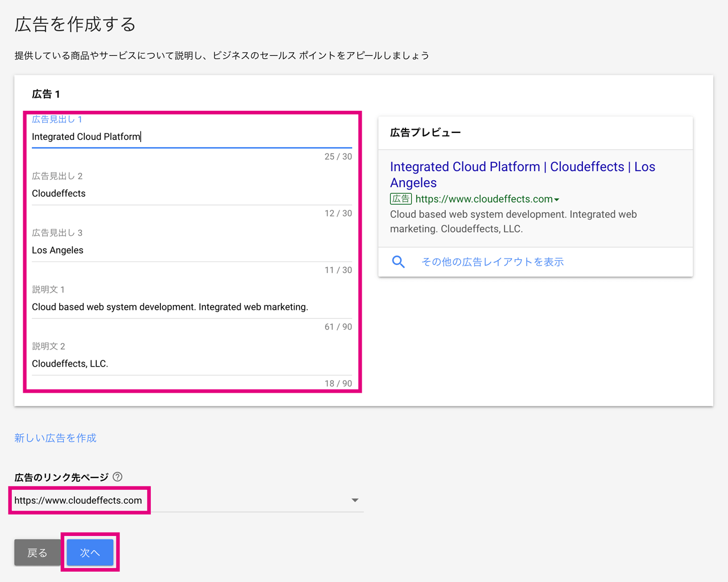Click the 広告を作成する page heading

(x=75, y=24)
